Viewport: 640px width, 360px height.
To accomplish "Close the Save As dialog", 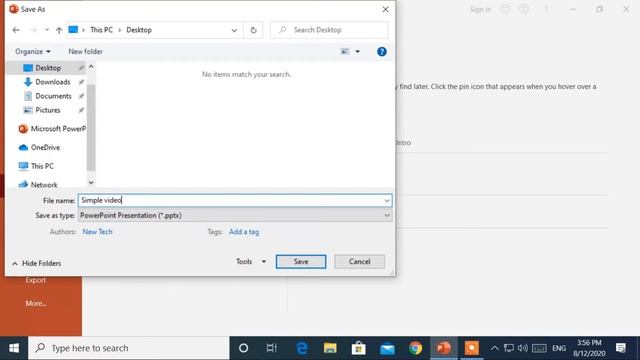I will (385, 9).
